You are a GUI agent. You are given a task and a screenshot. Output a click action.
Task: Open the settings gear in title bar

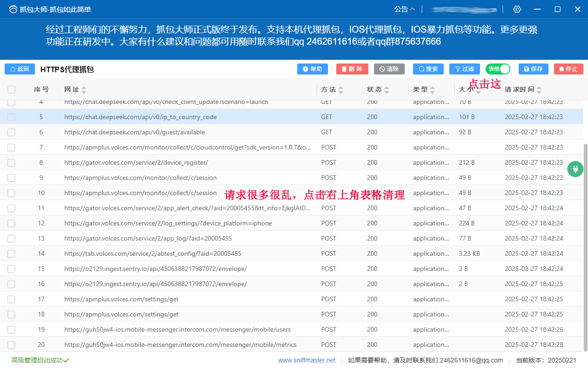[517, 9]
